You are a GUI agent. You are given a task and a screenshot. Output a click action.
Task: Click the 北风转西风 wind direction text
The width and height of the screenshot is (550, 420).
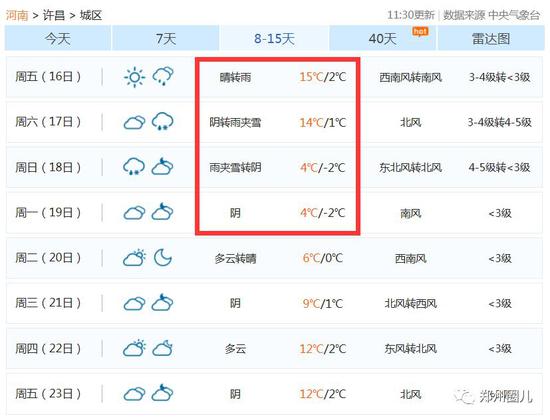(410, 303)
